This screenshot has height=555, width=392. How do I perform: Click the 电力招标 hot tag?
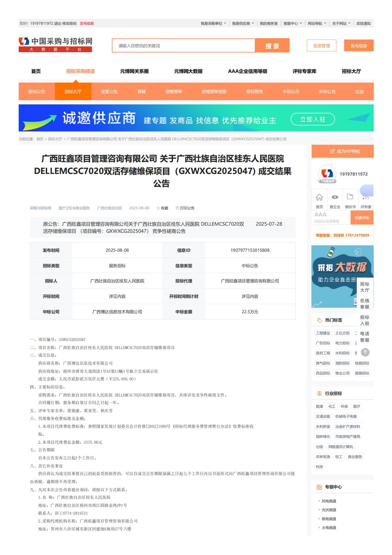[342, 343]
